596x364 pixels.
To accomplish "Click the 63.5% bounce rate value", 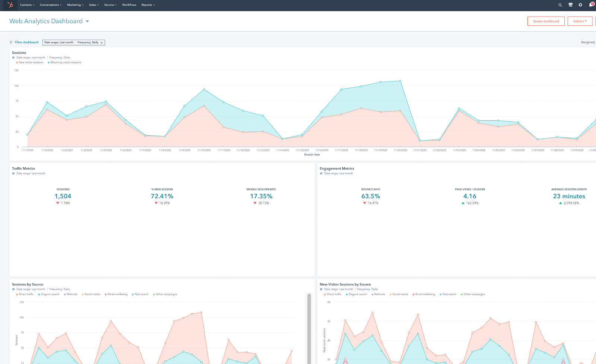I will pos(371,196).
